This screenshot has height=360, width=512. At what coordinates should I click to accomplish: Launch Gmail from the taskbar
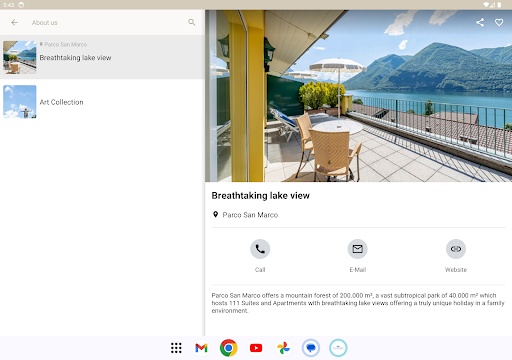click(x=201, y=348)
